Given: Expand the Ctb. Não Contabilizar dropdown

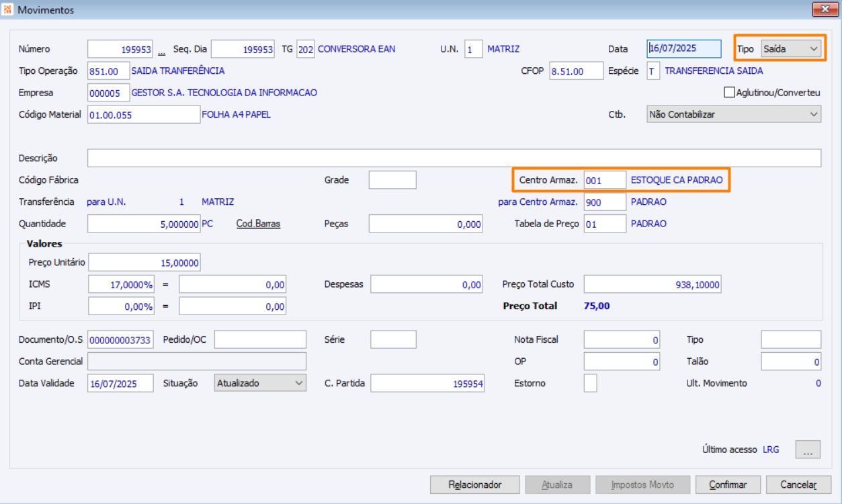Looking at the screenshot, I should click(x=733, y=114).
